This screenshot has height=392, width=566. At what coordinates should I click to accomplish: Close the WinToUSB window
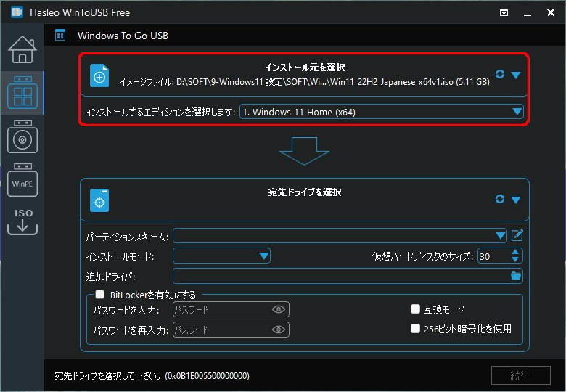click(551, 12)
